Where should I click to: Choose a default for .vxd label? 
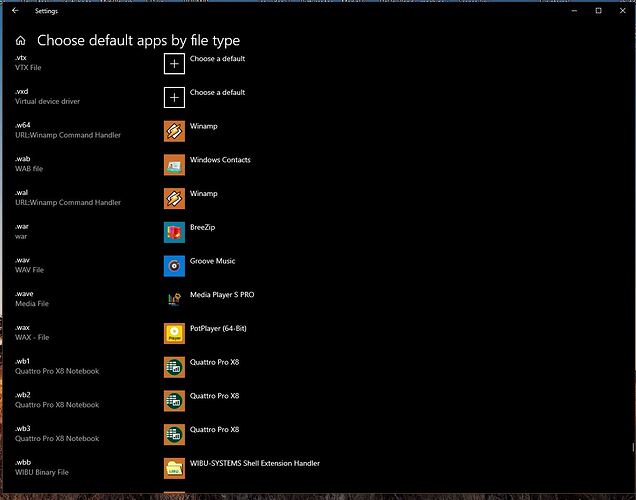217,92
